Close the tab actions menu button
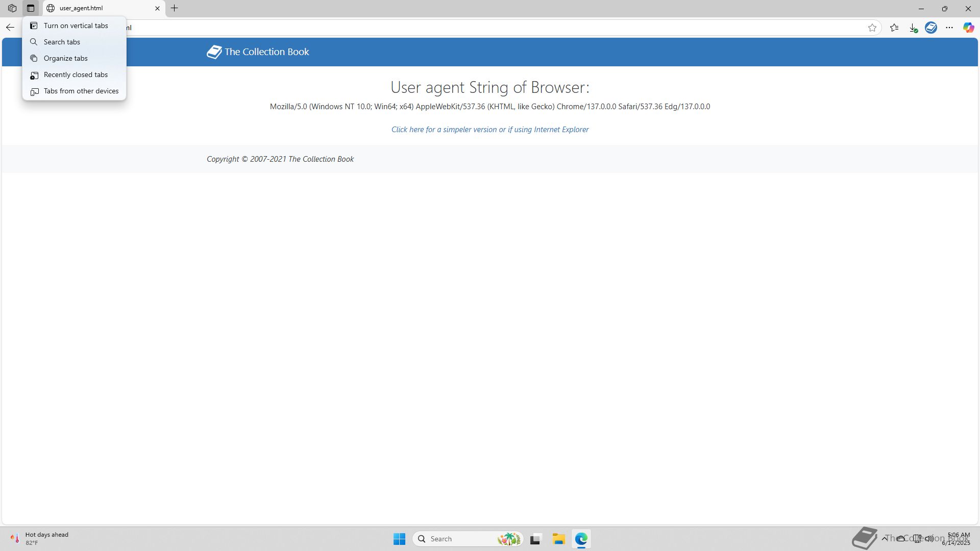 [x=31, y=8]
